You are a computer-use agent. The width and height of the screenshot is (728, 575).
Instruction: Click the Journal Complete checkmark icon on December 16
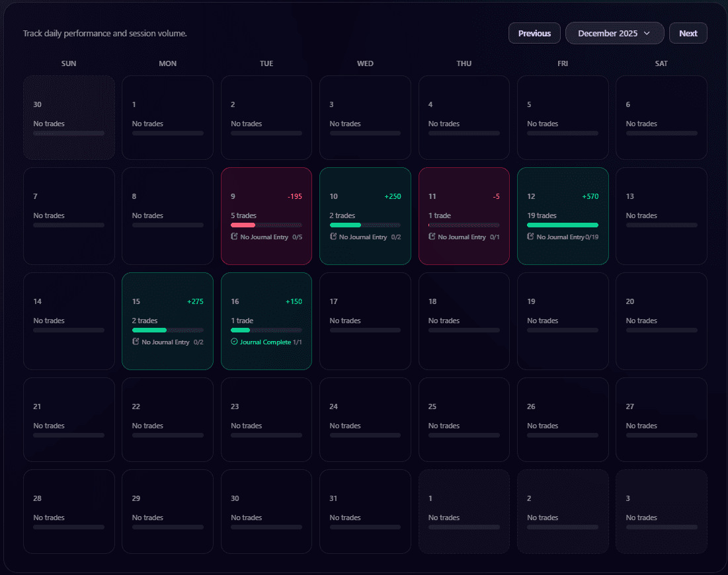(234, 342)
